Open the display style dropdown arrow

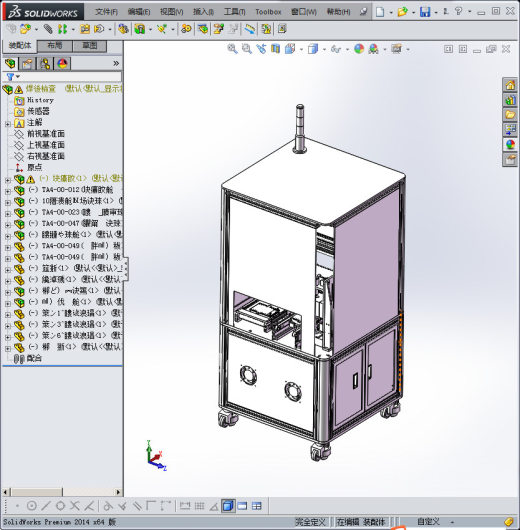[x=324, y=50]
